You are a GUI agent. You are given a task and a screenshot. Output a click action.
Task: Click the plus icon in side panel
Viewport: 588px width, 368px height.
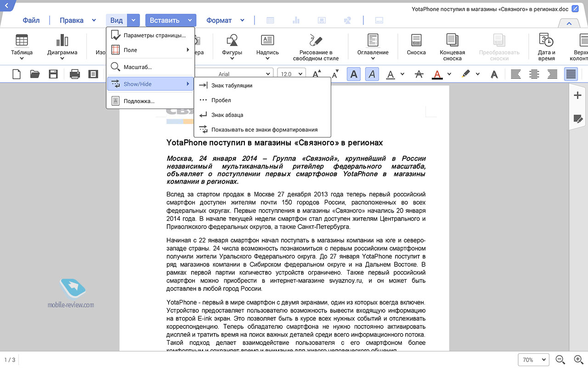pos(578,96)
